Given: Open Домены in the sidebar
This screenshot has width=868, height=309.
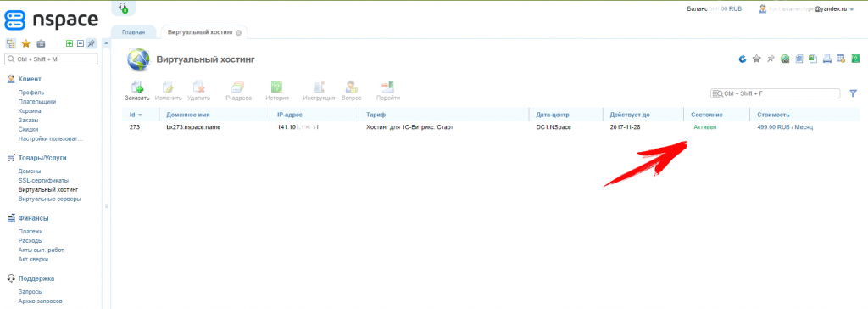Looking at the screenshot, I should pyautogui.click(x=30, y=171).
